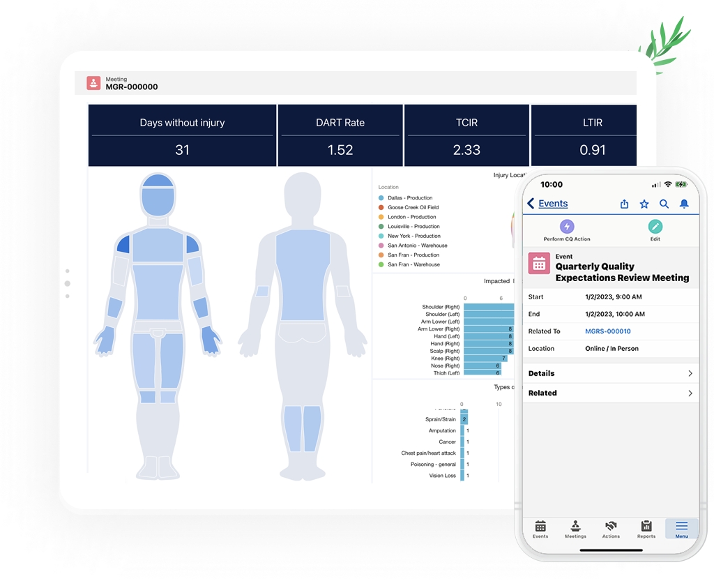This screenshot has width=714, height=588.
Task: Click the red Meeting record icon
Action: [93, 84]
